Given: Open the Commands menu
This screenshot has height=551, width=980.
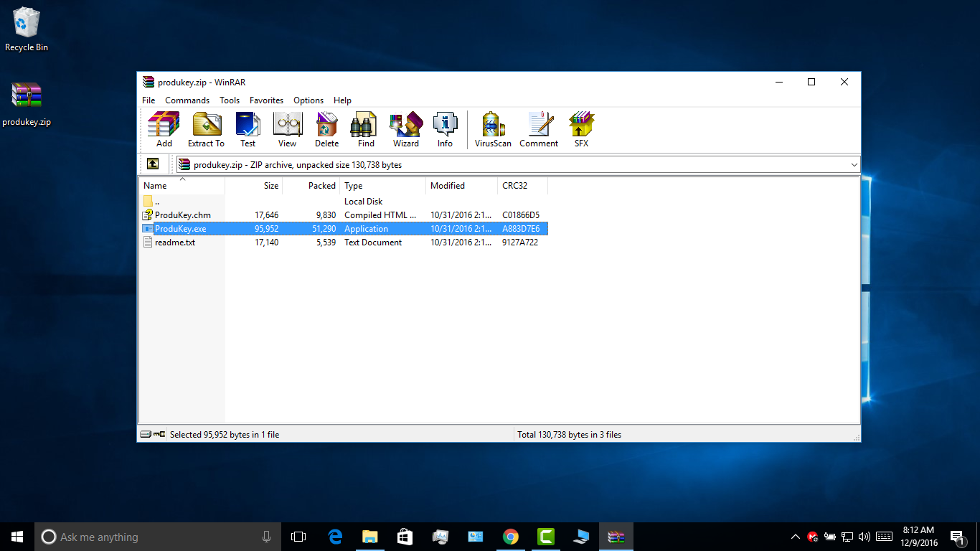Looking at the screenshot, I should [187, 100].
